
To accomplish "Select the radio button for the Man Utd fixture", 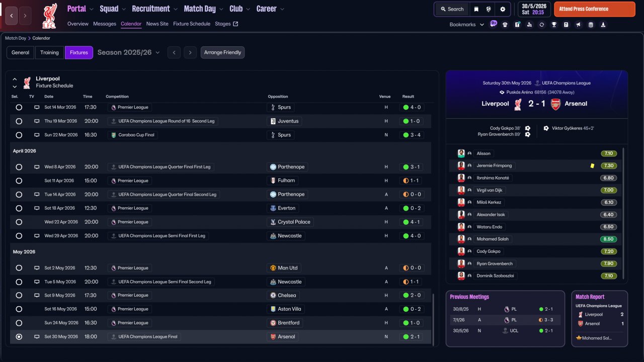I will point(19,268).
